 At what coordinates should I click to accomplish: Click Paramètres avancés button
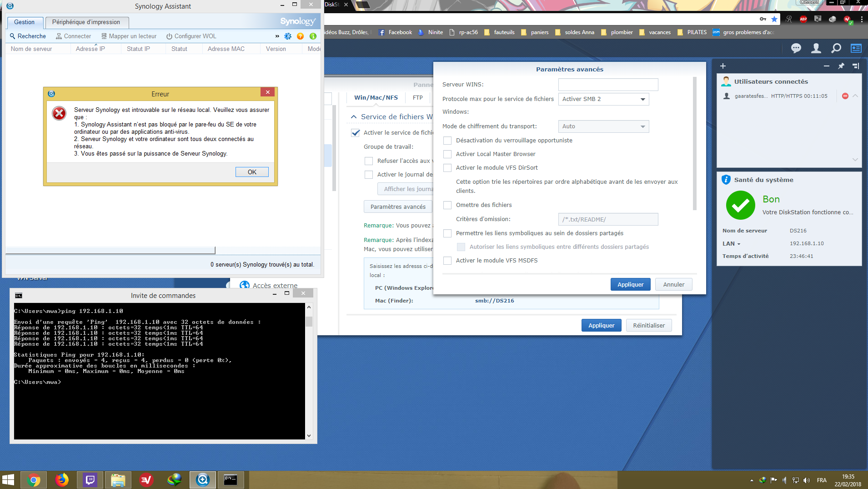click(398, 207)
